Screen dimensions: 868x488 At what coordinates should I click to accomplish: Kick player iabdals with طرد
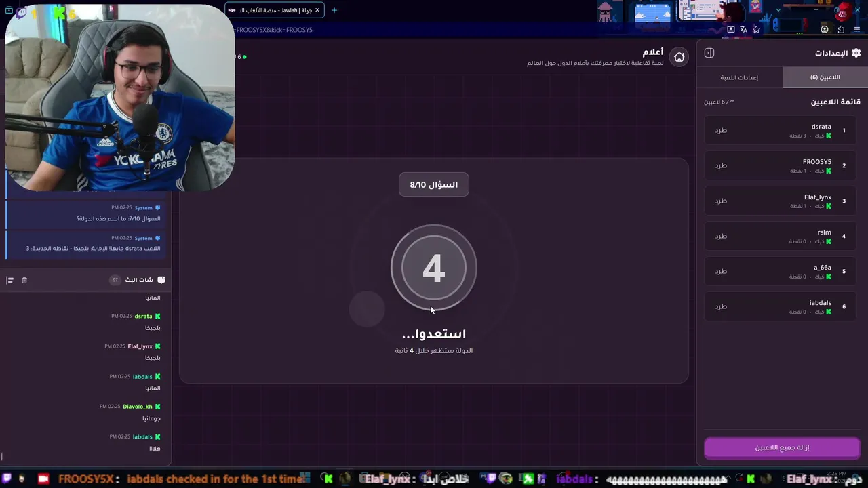point(721,306)
